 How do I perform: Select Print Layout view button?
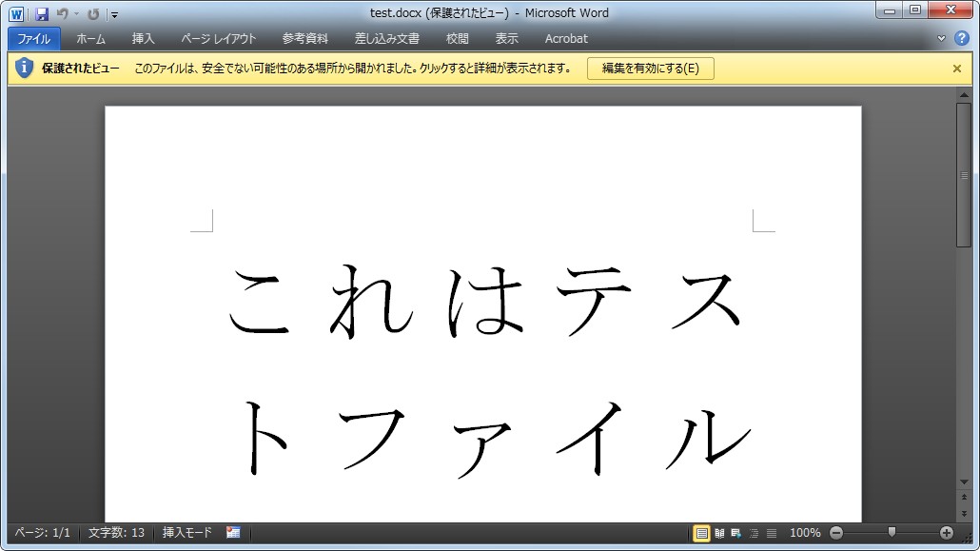point(701,533)
